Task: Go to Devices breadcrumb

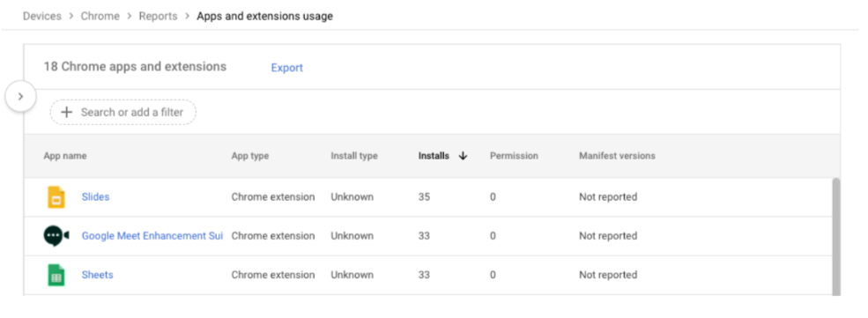Action: point(42,16)
